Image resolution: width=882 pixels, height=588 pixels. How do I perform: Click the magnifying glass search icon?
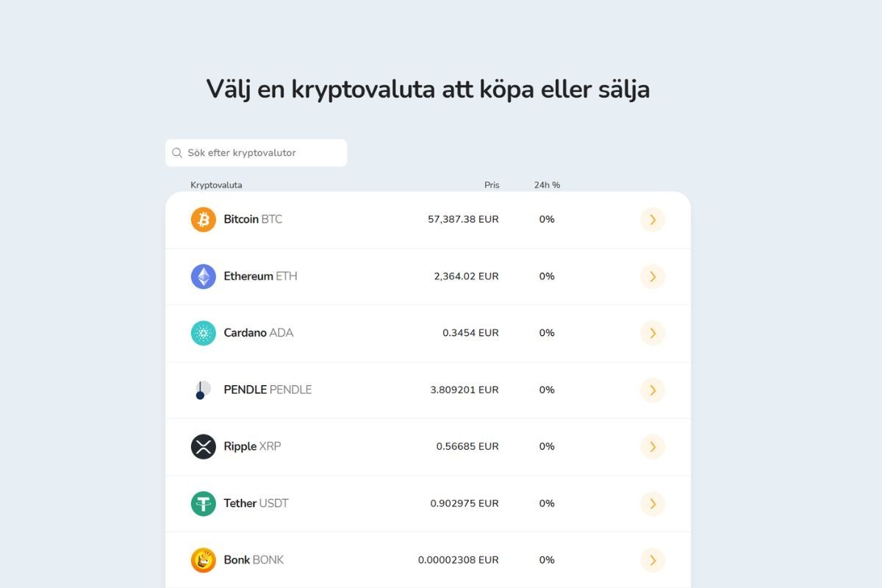click(x=177, y=152)
